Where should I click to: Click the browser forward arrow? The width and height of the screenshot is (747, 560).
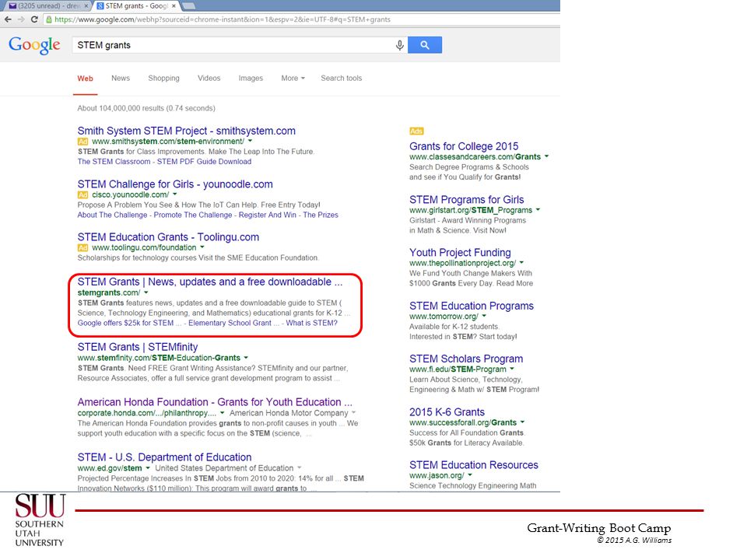click(21, 19)
